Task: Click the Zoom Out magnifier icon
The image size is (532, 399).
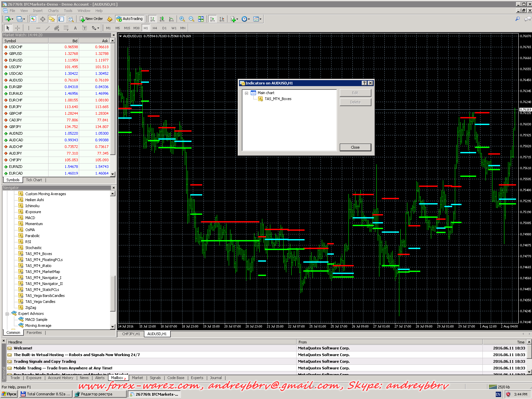Action: tap(191, 19)
